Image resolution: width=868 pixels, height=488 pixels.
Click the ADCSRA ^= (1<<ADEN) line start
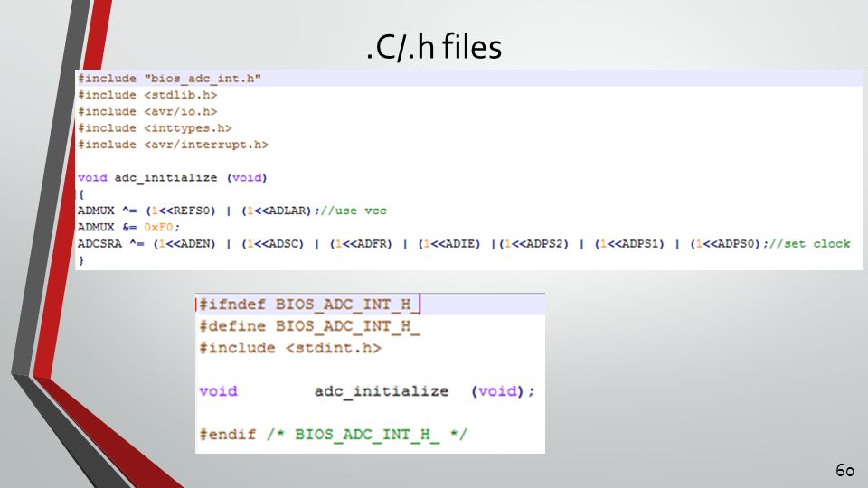tap(146, 244)
